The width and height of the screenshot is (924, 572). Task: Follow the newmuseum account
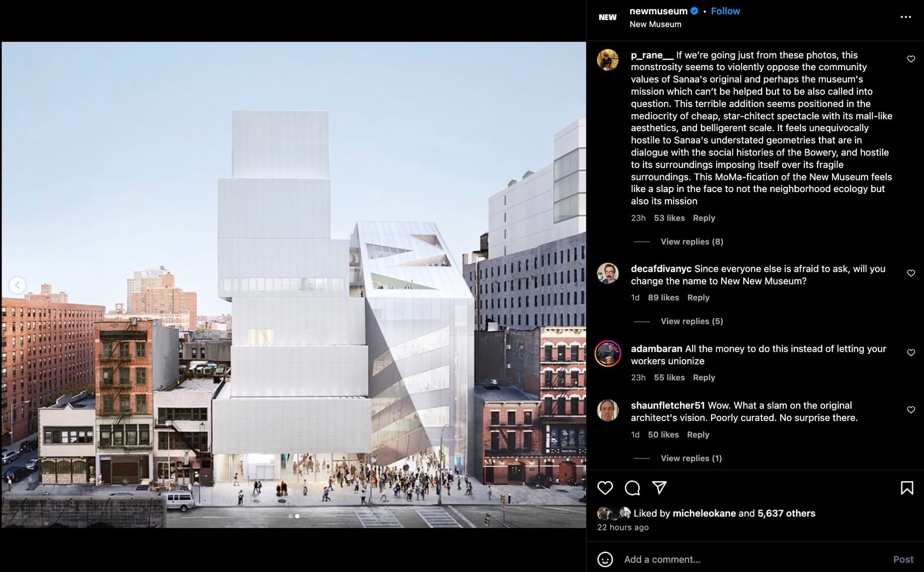pos(725,11)
